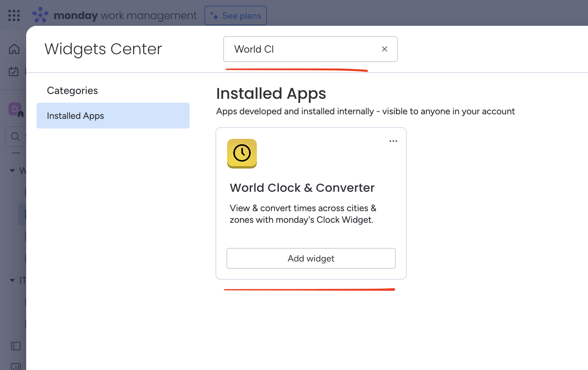This screenshot has width=588, height=370.
Task: Select the Installed Apps category
Action: [x=113, y=116]
